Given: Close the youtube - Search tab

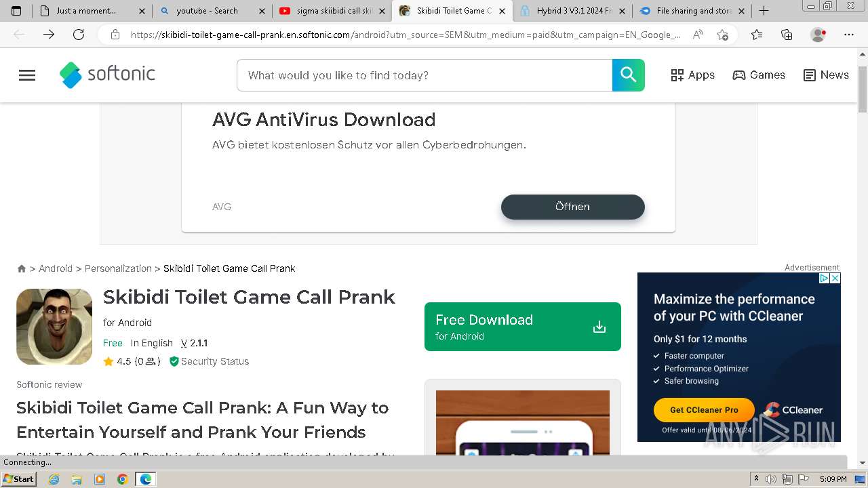Looking at the screenshot, I should [262, 11].
